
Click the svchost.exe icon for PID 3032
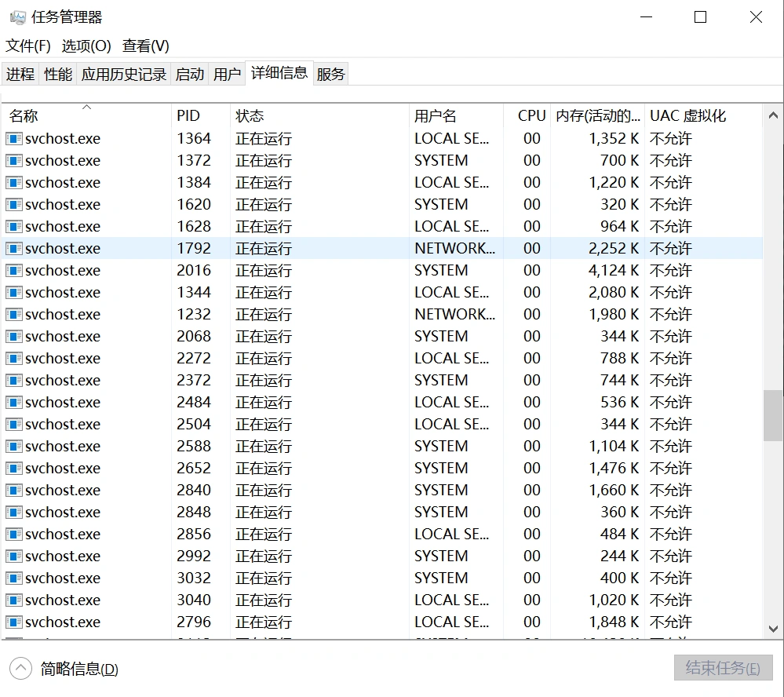[x=14, y=578]
